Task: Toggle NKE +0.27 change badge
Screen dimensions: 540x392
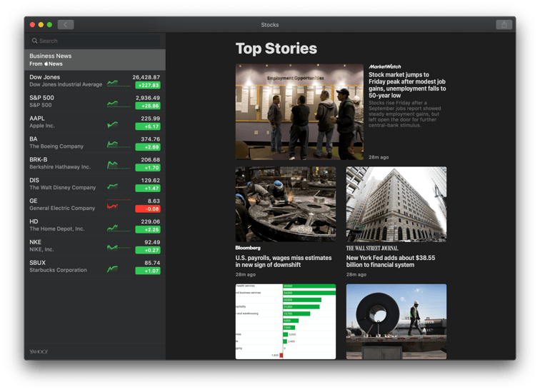Action: [148, 250]
